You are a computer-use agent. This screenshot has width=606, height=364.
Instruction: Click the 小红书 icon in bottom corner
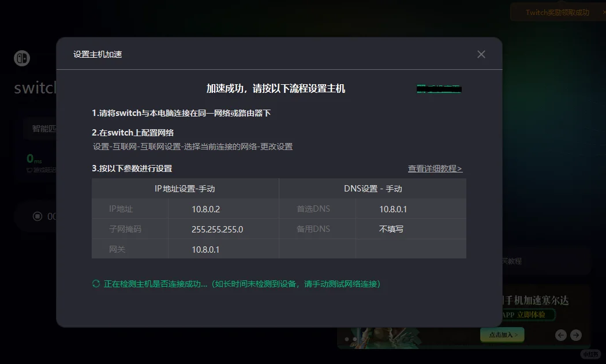pos(592,354)
